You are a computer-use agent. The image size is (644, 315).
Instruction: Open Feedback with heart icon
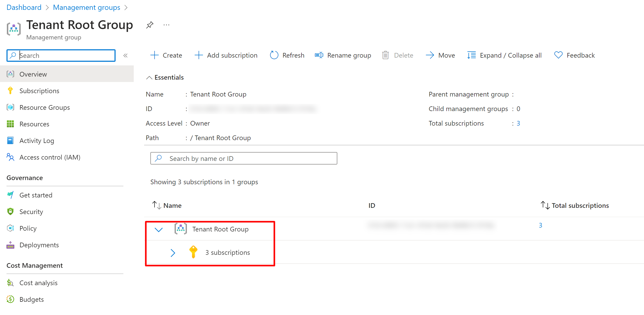pos(574,55)
